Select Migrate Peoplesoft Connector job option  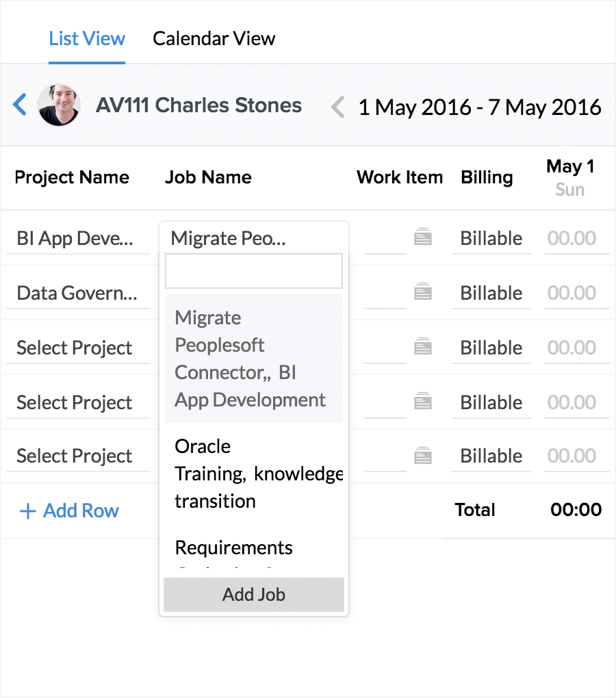[x=254, y=359]
